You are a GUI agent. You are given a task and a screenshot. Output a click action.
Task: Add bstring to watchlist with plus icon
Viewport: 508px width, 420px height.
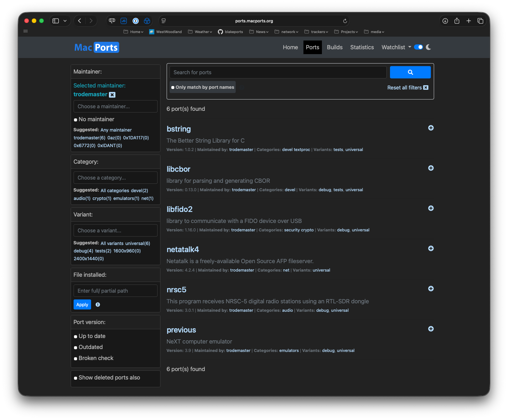coord(431,128)
